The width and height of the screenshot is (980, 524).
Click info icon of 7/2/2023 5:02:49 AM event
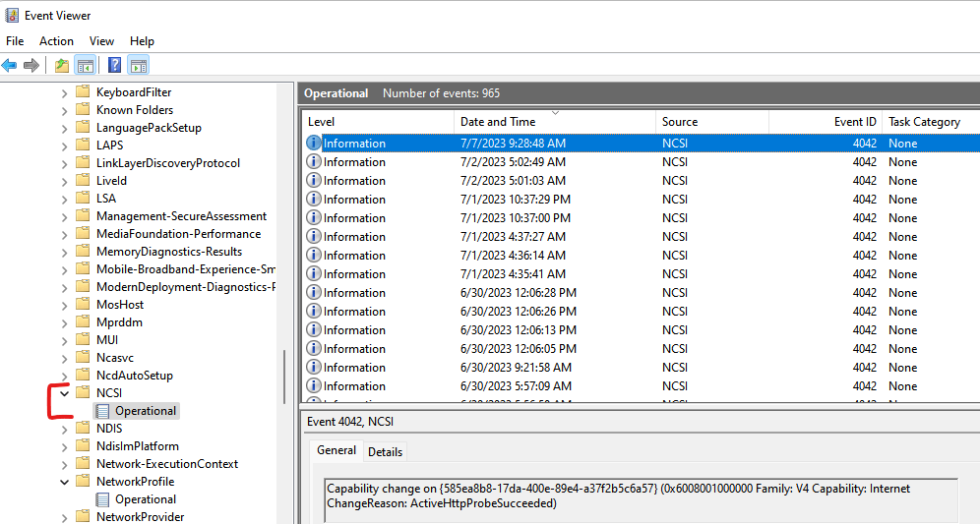[x=313, y=162]
